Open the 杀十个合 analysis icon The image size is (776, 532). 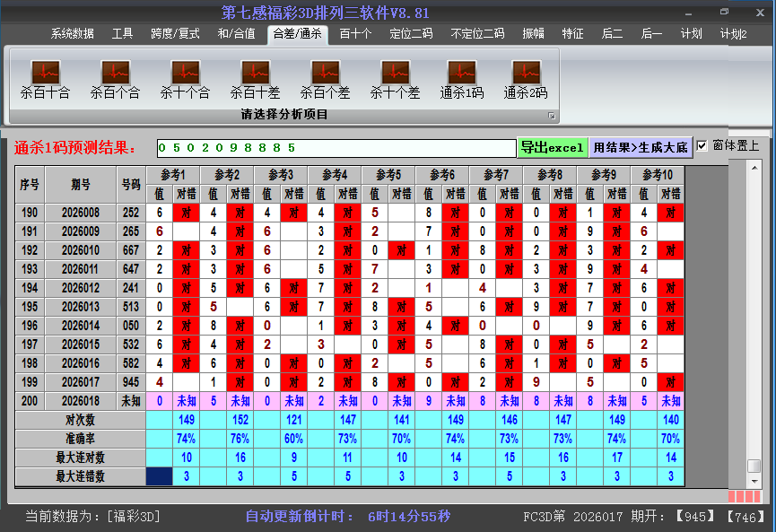click(185, 78)
